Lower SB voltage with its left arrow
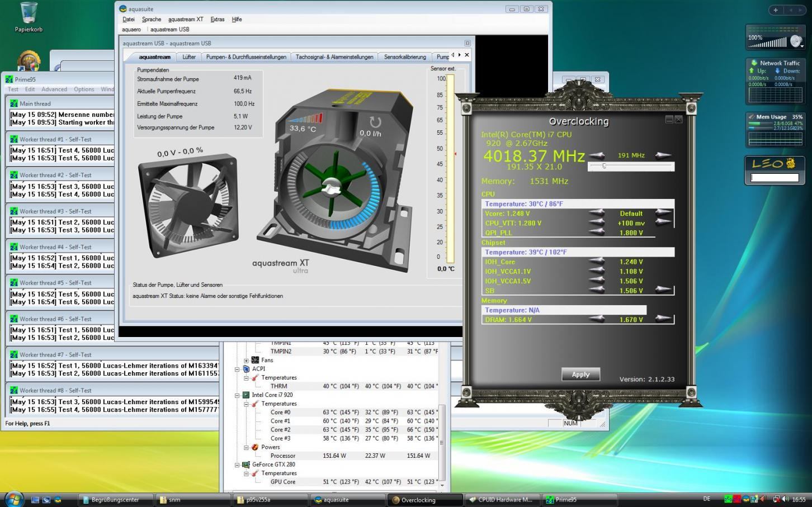The image size is (812, 507). click(x=597, y=290)
